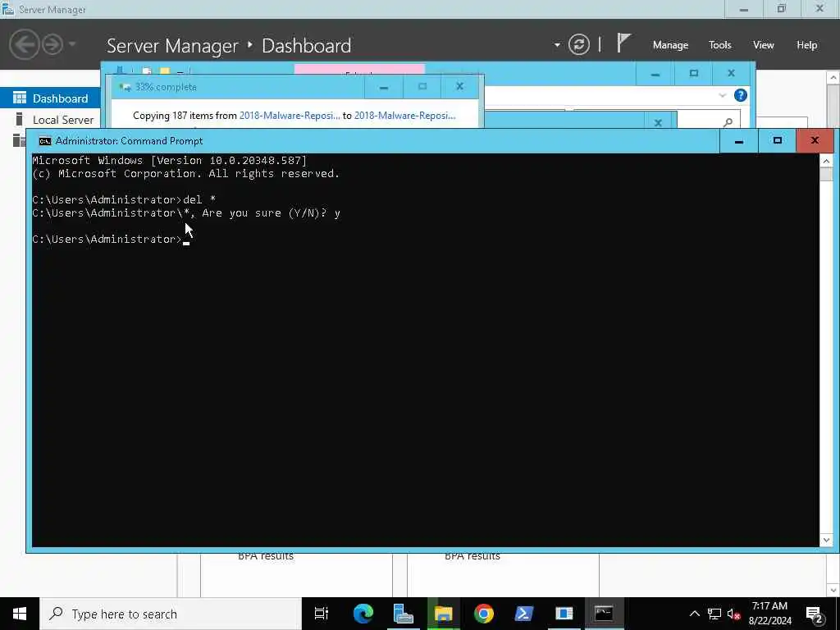Open the Windows Start menu
Image resolution: width=840 pixels, height=630 pixels.
coord(20,614)
